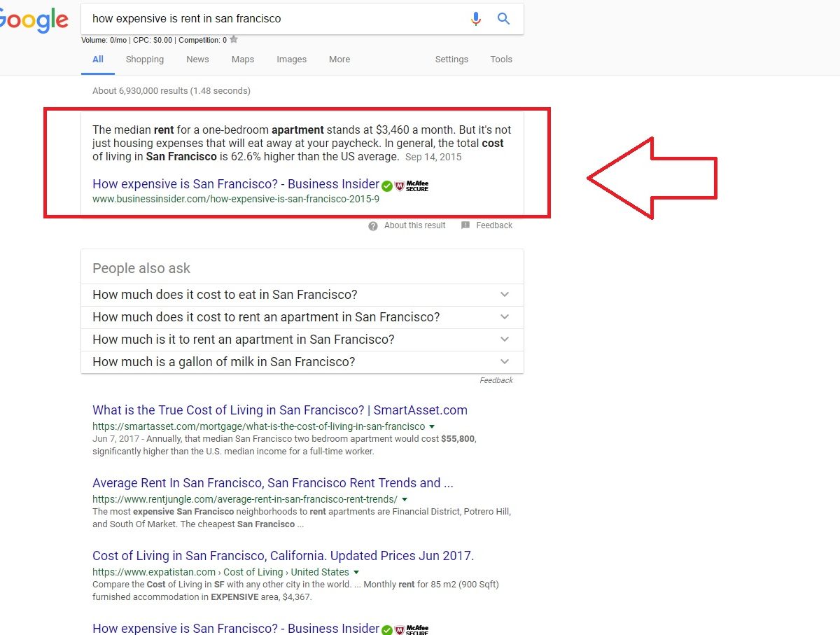The height and width of the screenshot is (635, 840).
Task: Switch to the Maps tab
Action: (x=243, y=60)
